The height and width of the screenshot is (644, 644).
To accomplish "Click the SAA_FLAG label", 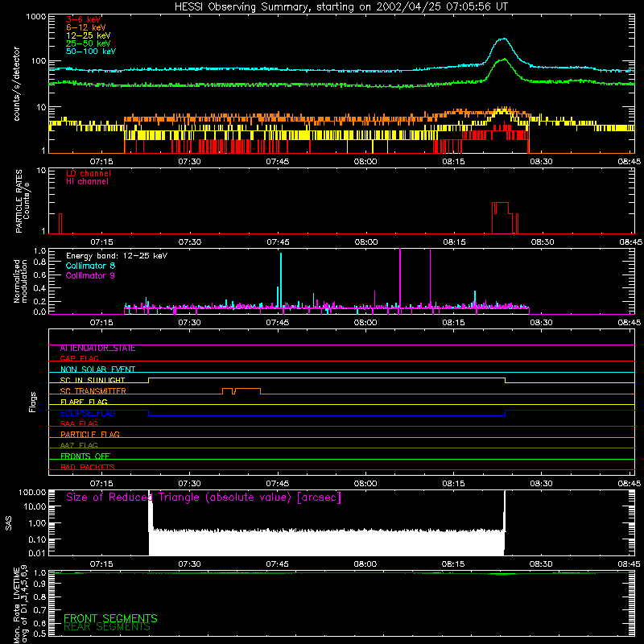I will coord(79,423).
